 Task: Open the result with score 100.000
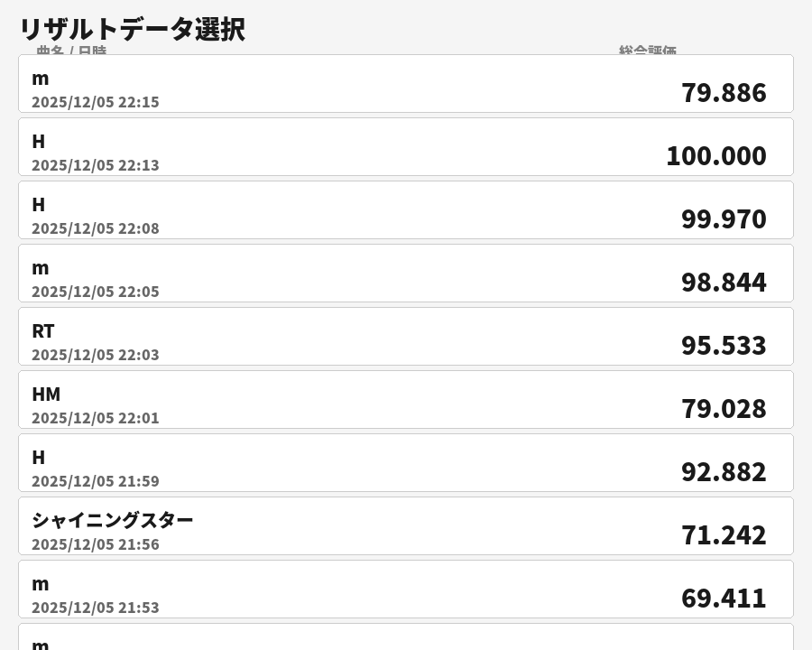point(406,147)
